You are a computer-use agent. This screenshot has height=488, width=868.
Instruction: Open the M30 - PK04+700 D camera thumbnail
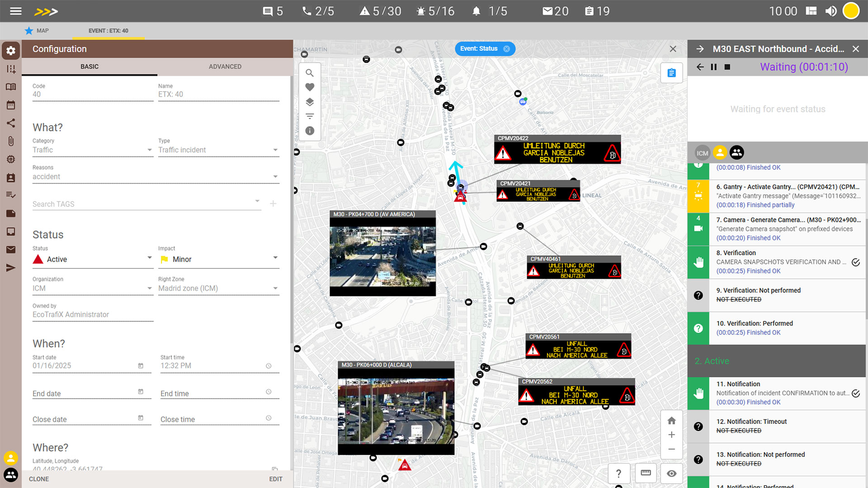(383, 253)
